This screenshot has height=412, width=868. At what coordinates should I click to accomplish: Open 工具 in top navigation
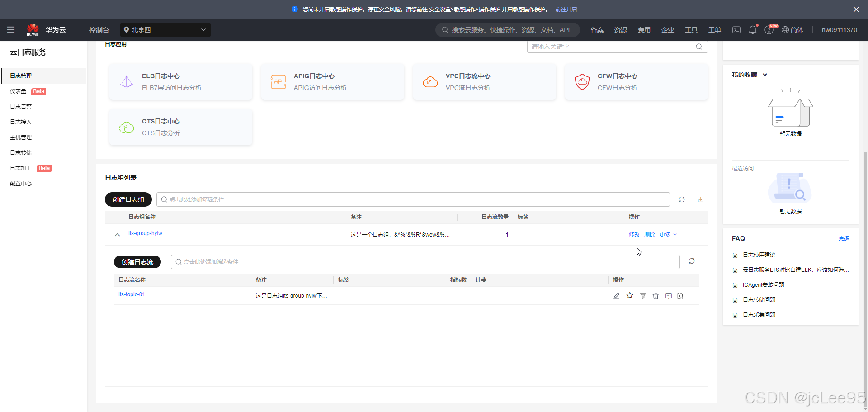[691, 30]
